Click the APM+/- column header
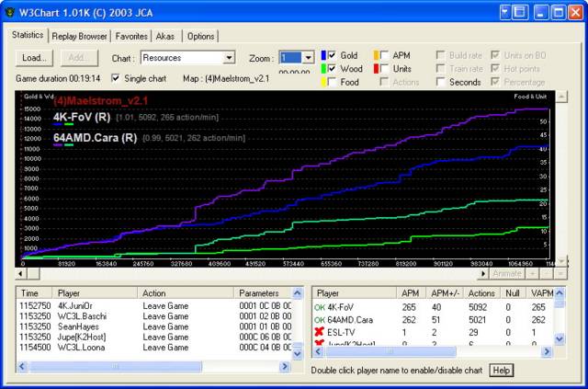Screen dimensions: 588x389 (445, 293)
